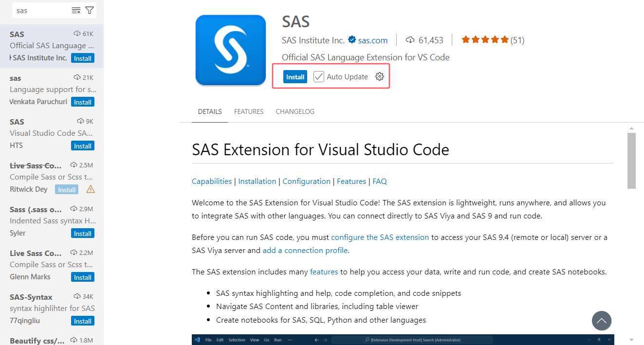The height and width of the screenshot is (345, 644).
Task: Switch to the FEATURES tab
Action: 249,111
